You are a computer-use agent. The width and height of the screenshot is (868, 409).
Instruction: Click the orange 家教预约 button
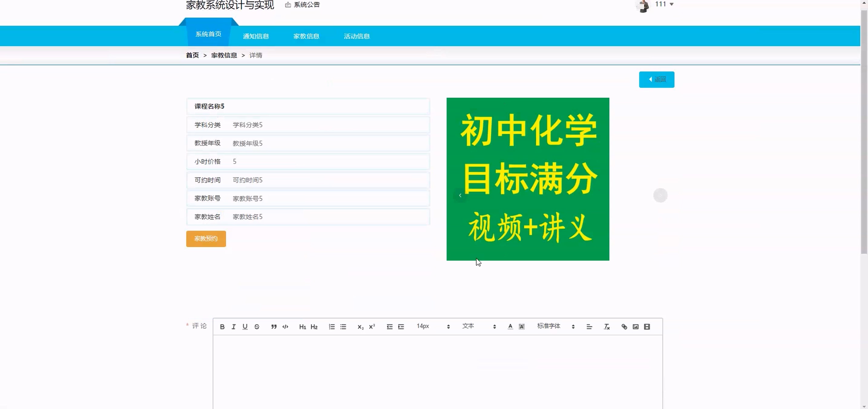(206, 238)
